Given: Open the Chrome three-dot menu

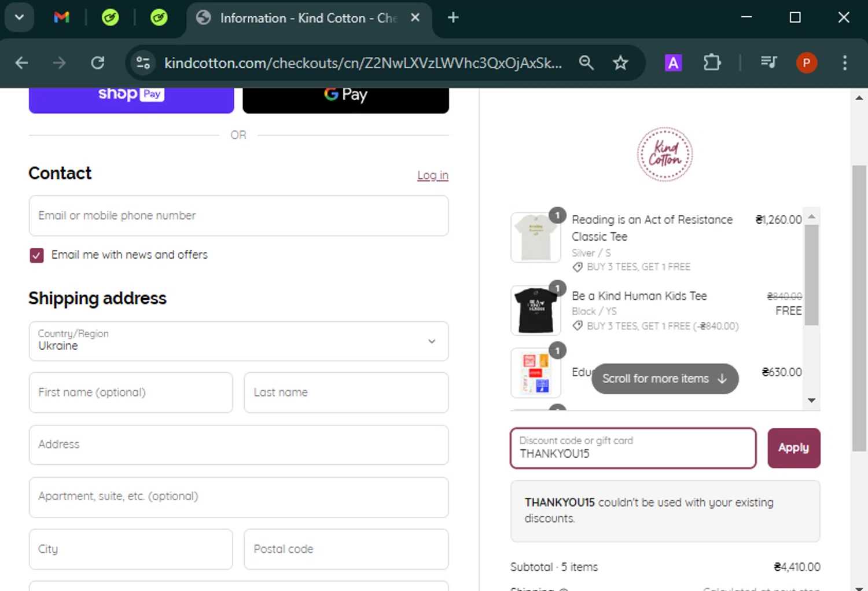Looking at the screenshot, I should pyautogui.click(x=845, y=63).
